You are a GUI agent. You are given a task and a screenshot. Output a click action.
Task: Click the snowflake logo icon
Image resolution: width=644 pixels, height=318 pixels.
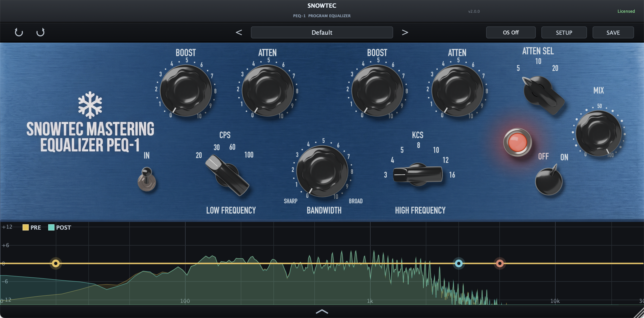[90, 105]
